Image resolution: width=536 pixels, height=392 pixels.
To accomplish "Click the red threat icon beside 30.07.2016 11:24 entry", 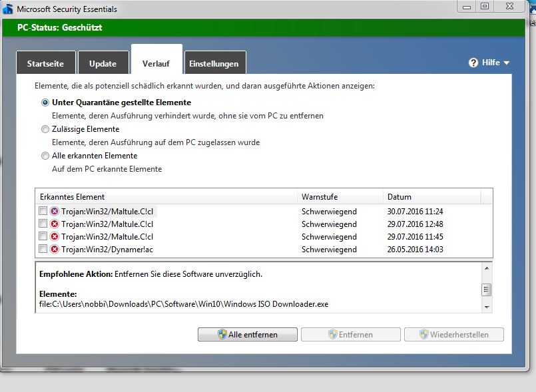I will click(55, 211).
